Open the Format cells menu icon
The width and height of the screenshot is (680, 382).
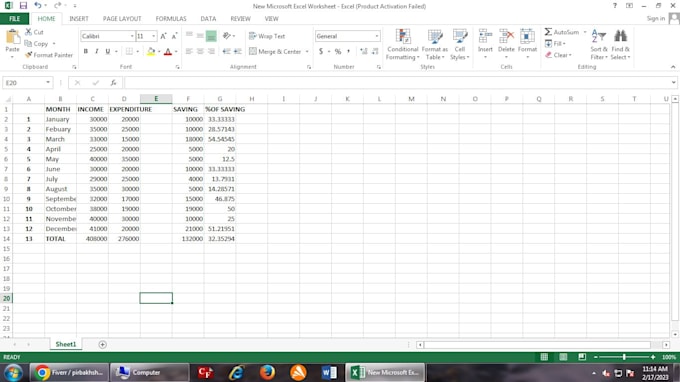(x=527, y=36)
